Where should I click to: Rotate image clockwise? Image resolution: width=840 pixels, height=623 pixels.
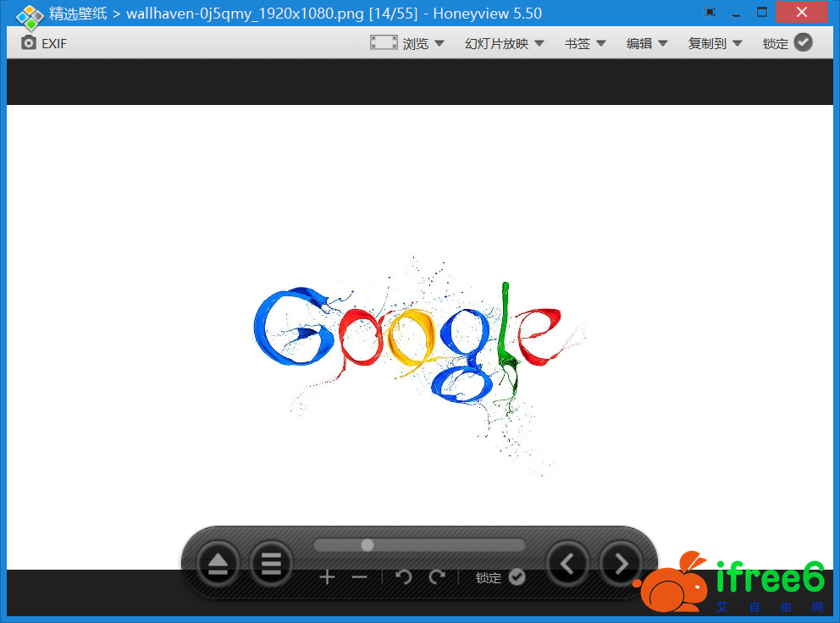click(x=437, y=577)
